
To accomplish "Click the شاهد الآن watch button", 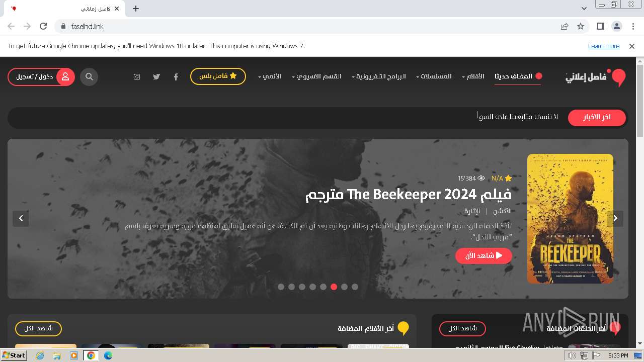I will [484, 255].
